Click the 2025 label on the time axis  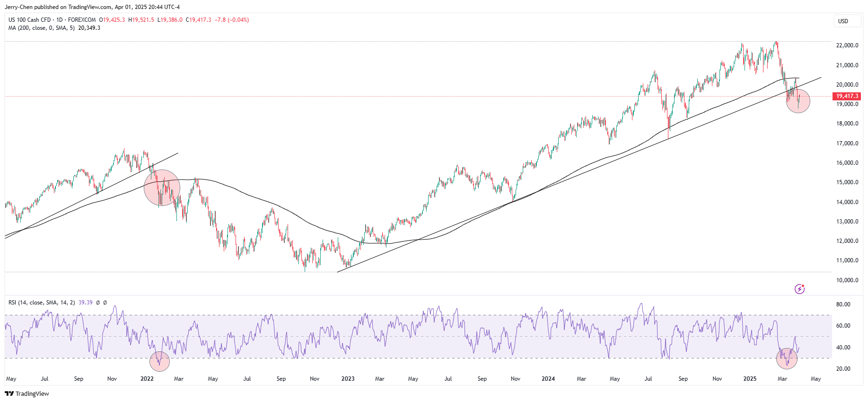[750, 379]
